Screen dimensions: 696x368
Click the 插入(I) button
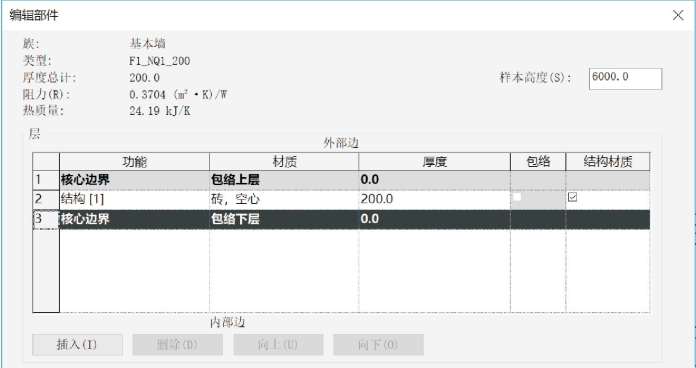pyautogui.click(x=77, y=345)
